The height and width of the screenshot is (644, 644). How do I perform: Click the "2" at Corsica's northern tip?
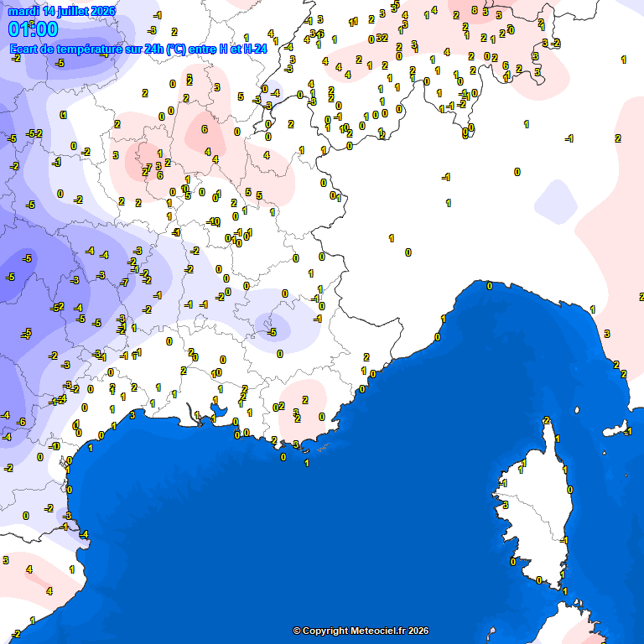(546, 420)
